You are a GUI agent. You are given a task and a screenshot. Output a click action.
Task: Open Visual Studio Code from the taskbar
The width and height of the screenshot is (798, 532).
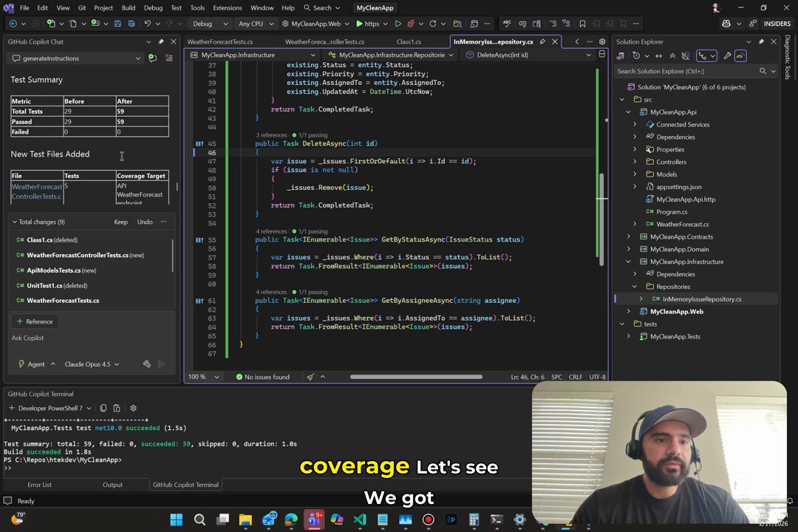point(359,519)
